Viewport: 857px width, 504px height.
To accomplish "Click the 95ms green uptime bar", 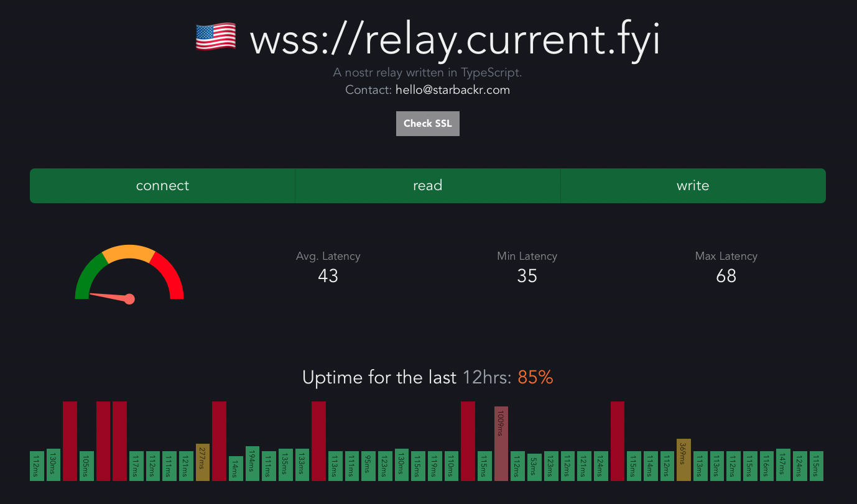I will [369, 465].
